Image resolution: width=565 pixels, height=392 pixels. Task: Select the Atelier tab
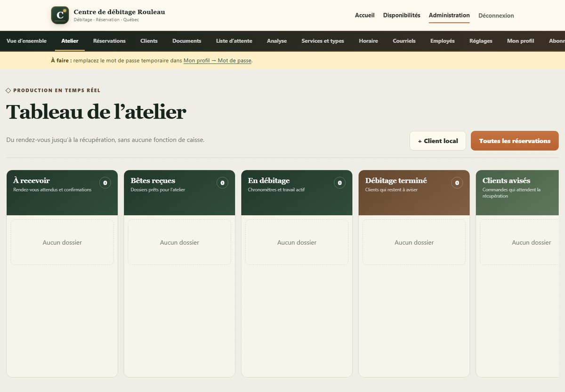click(x=70, y=41)
